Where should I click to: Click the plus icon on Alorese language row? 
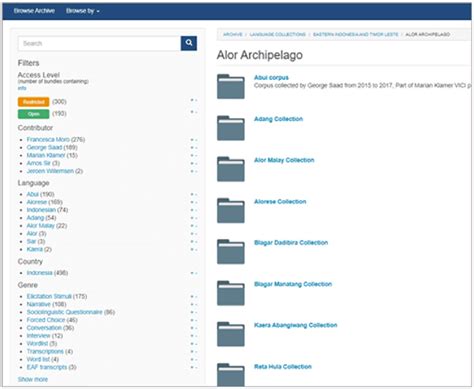pyautogui.click(x=192, y=202)
